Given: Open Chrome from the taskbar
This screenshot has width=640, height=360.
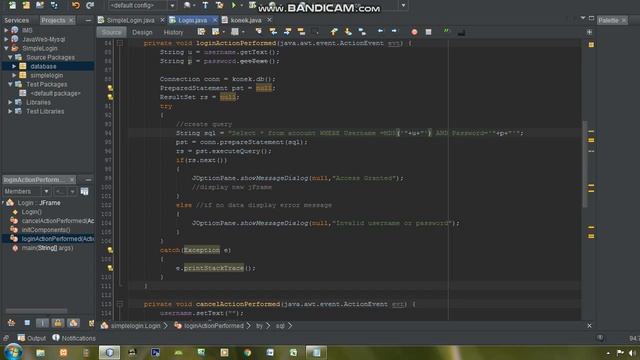Looking at the screenshot, I should 247,352.
